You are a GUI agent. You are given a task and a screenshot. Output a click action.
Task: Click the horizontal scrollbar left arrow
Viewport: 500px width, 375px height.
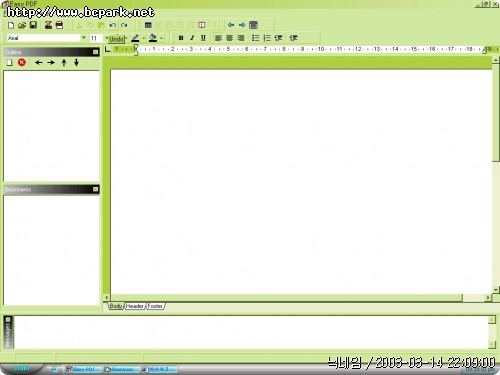coord(107,297)
